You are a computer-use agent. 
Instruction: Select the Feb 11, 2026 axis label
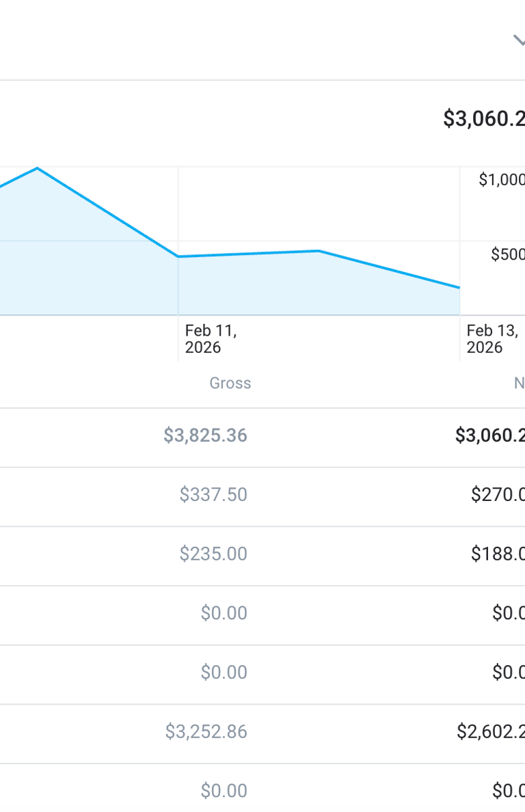coord(211,339)
